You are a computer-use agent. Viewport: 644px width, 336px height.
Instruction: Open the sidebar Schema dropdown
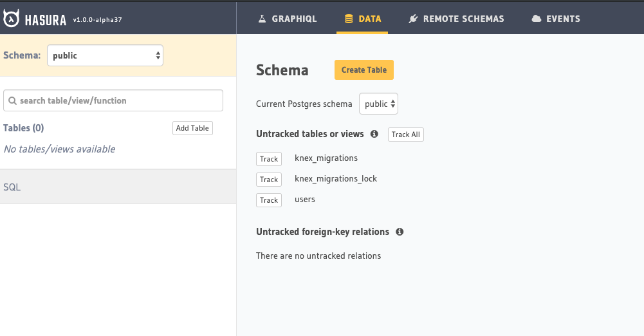click(105, 55)
